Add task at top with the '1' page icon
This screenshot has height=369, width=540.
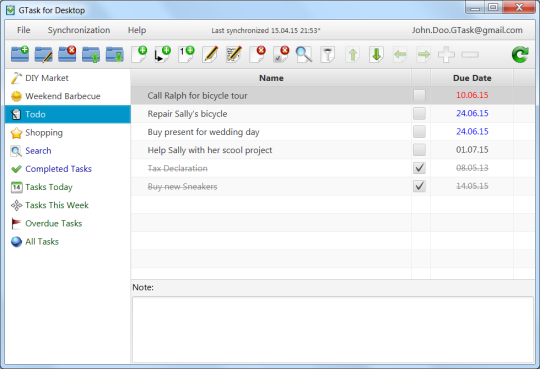pos(186,54)
